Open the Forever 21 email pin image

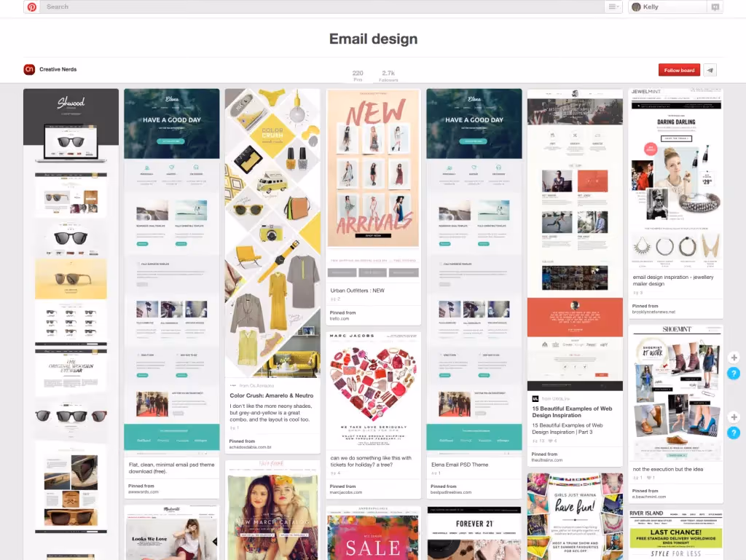[x=474, y=533]
